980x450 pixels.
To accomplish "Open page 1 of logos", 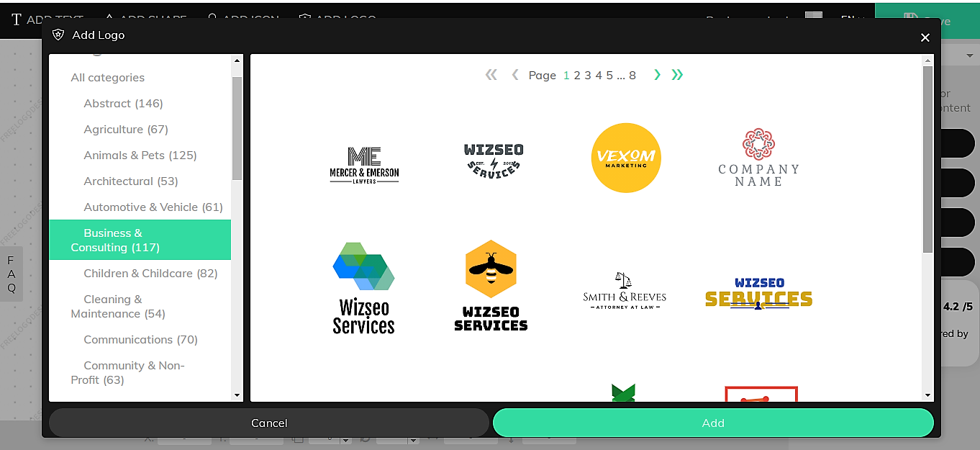I will point(566,75).
